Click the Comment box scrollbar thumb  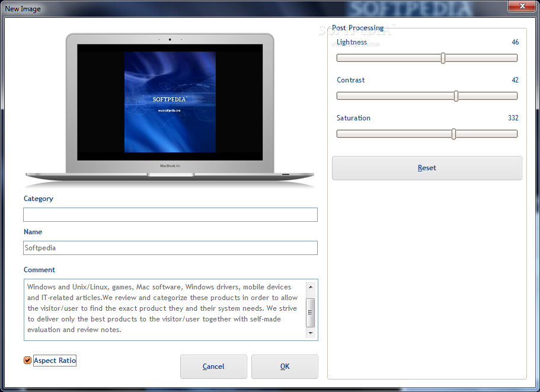pyautogui.click(x=310, y=313)
